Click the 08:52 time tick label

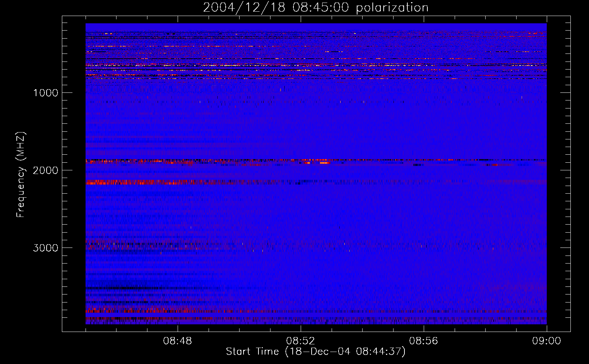pyautogui.click(x=301, y=341)
